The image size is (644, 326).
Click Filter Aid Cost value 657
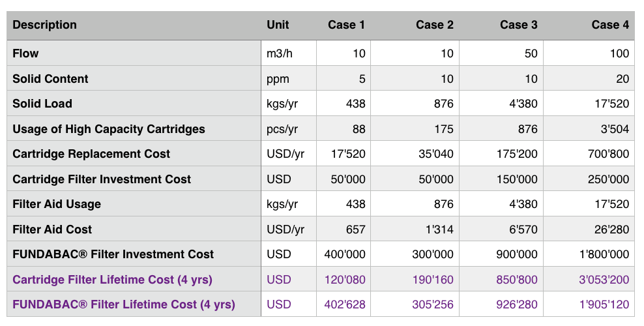(x=355, y=230)
